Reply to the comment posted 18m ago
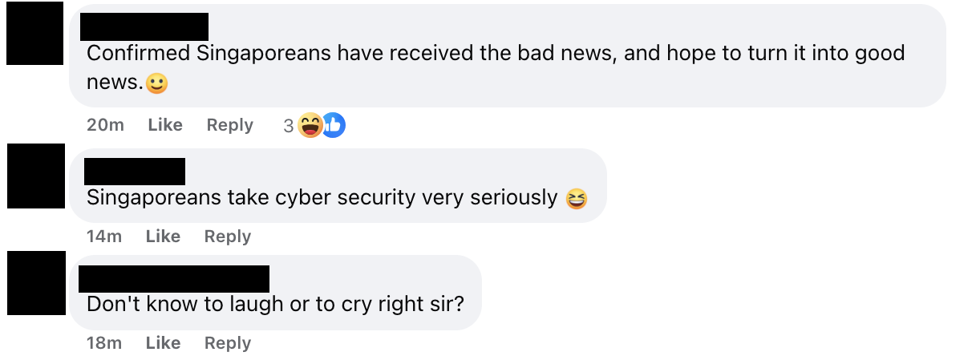Viewport: 980px width, 356px height. point(227,343)
